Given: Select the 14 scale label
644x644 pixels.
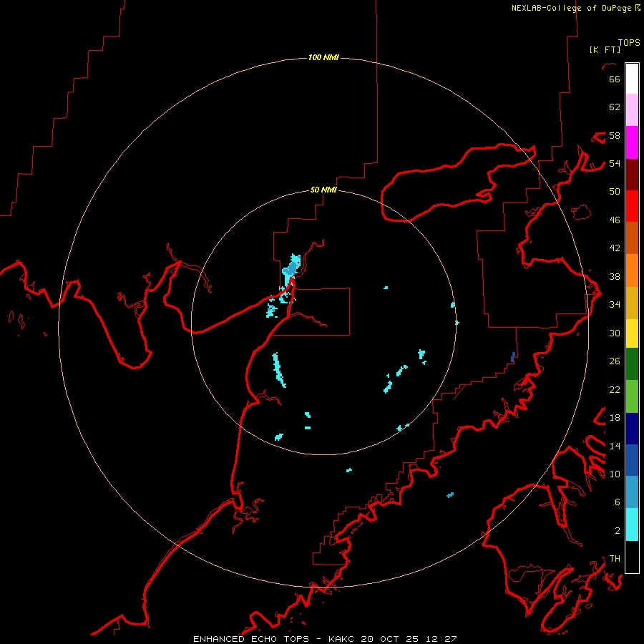Looking at the screenshot, I should coord(615,446).
